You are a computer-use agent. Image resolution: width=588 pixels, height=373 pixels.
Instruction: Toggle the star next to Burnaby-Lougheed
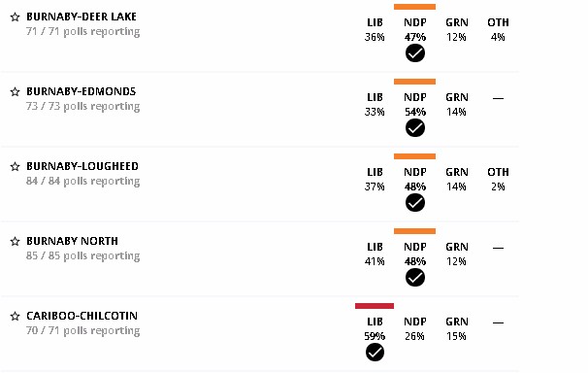(15, 166)
